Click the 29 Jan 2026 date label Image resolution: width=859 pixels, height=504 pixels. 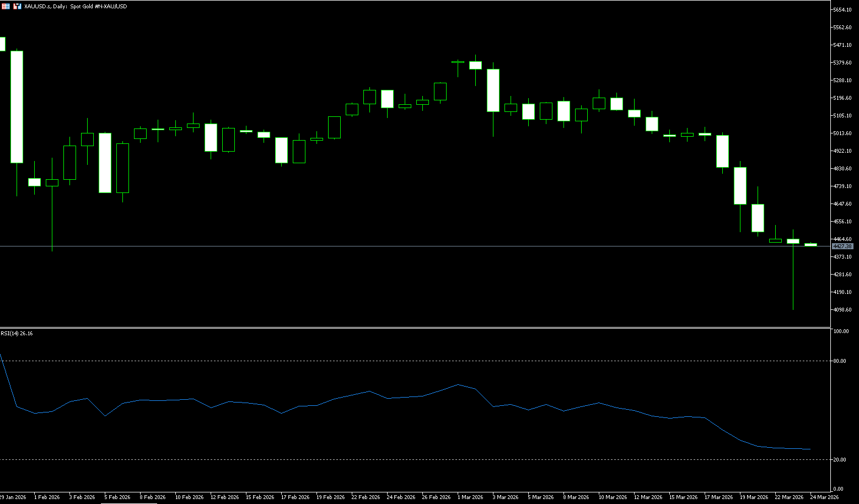click(x=13, y=497)
